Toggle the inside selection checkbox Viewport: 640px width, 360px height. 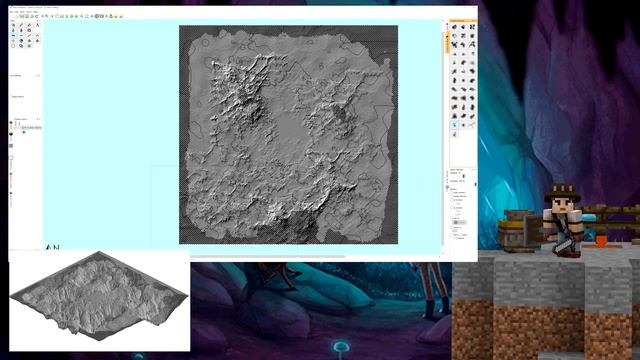(451, 193)
